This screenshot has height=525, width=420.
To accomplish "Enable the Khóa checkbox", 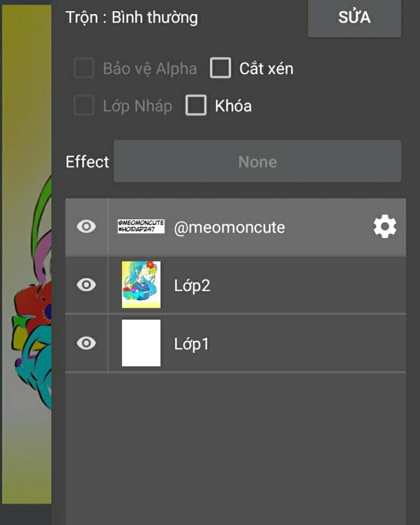I will 196,105.
